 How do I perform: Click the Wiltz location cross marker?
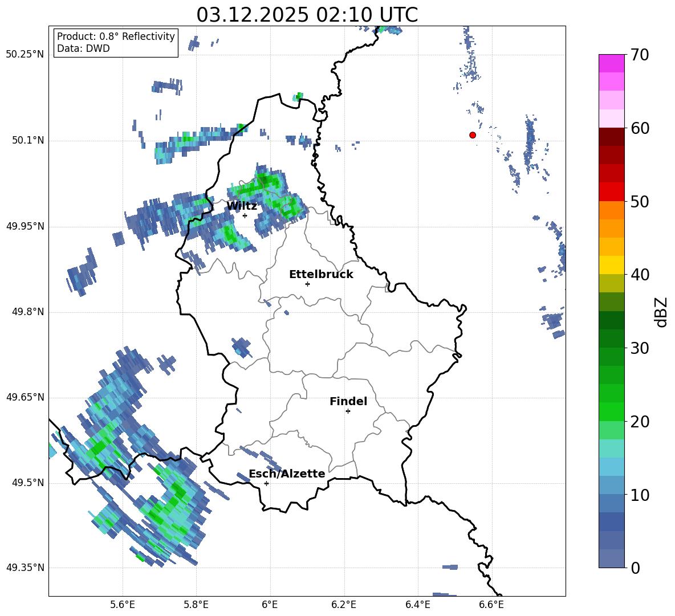(245, 215)
